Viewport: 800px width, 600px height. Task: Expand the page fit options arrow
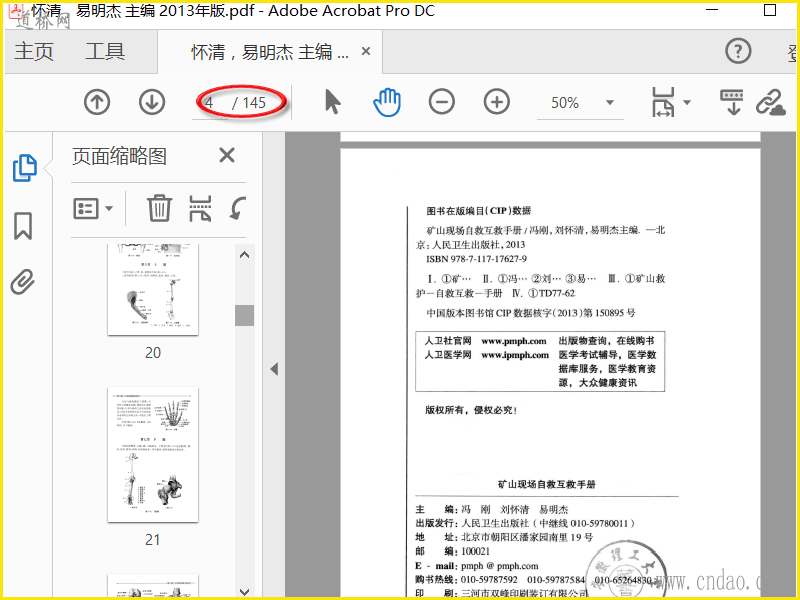pos(687,102)
